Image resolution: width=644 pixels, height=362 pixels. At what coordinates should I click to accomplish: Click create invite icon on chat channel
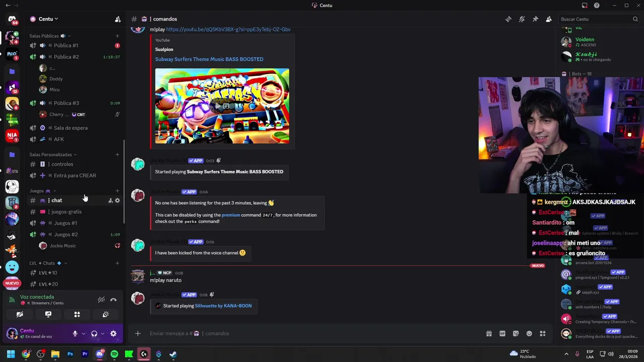(110, 201)
